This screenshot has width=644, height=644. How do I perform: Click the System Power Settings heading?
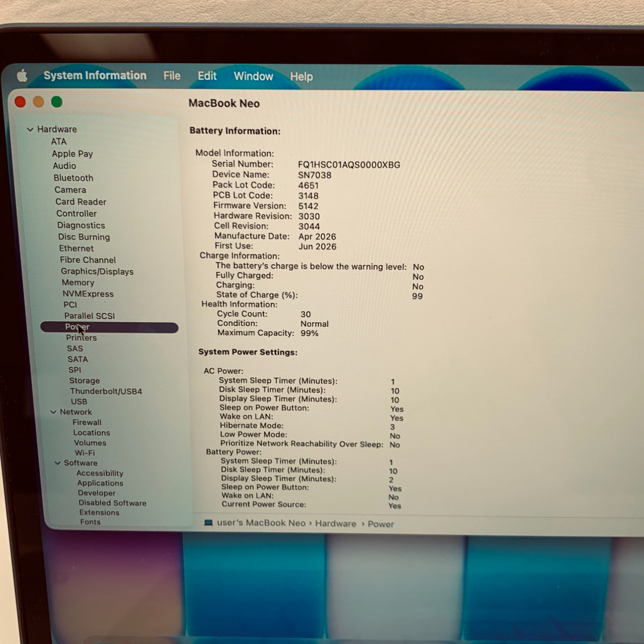click(x=248, y=352)
